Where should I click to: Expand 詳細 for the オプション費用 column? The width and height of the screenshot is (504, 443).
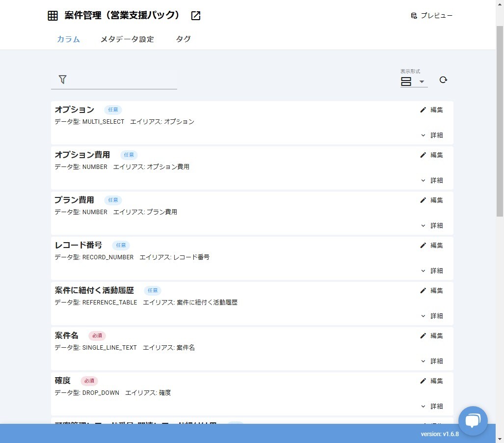click(x=432, y=180)
